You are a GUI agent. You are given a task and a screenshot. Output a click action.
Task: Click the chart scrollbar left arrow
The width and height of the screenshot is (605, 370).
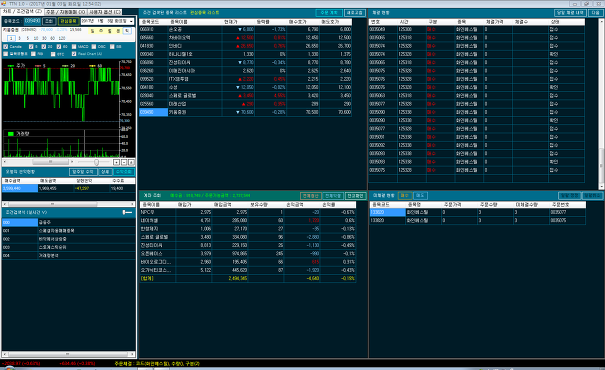[x=5, y=162]
